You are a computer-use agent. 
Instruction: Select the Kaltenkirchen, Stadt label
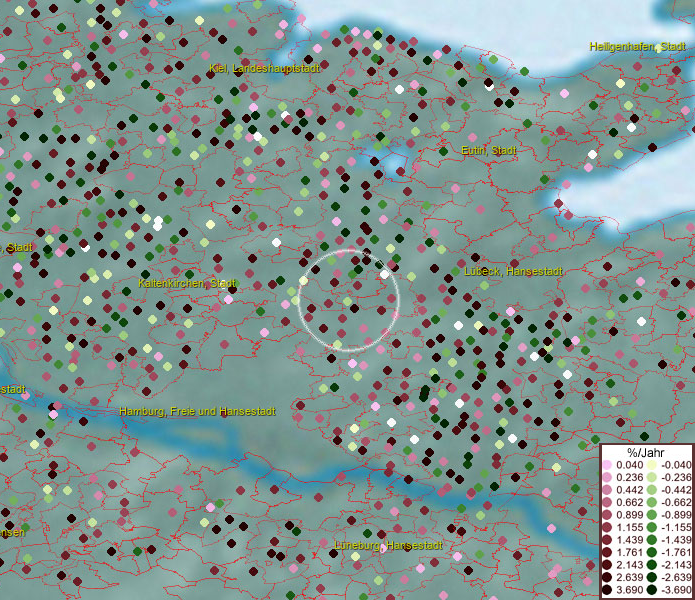pyautogui.click(x=187, y=283)
